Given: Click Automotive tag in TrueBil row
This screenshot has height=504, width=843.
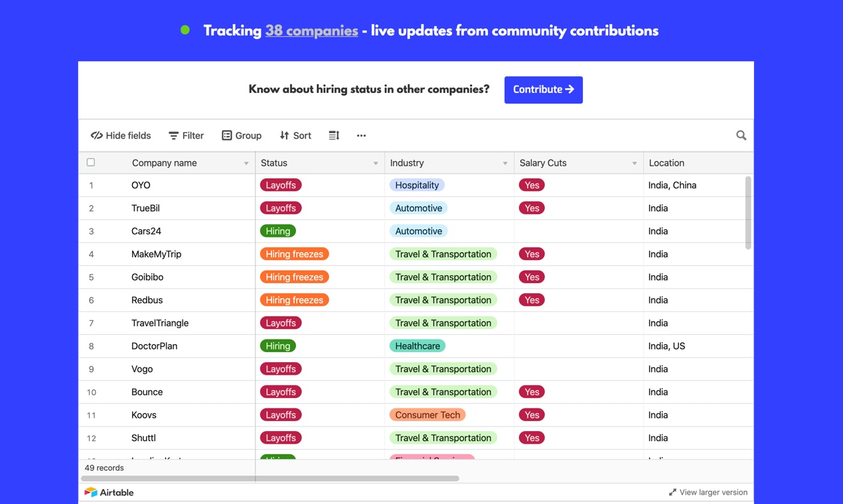Looking at the screenshot, I should 419,208.
